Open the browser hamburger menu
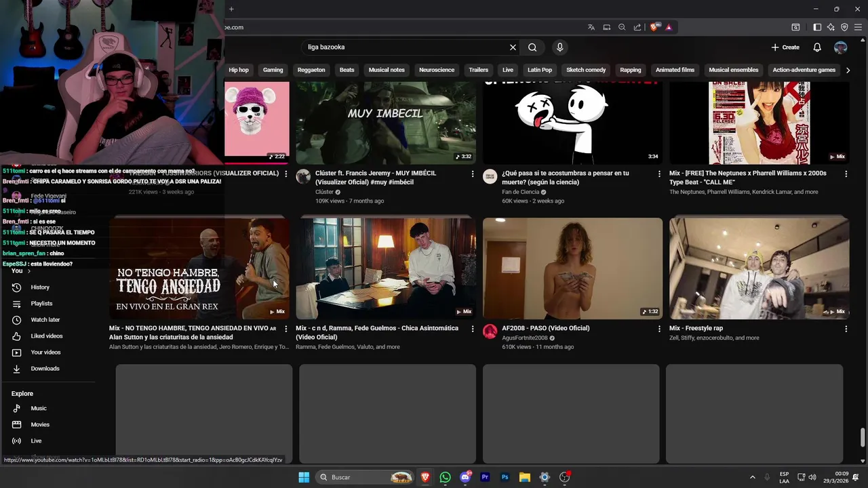 [x=859, y=27]
